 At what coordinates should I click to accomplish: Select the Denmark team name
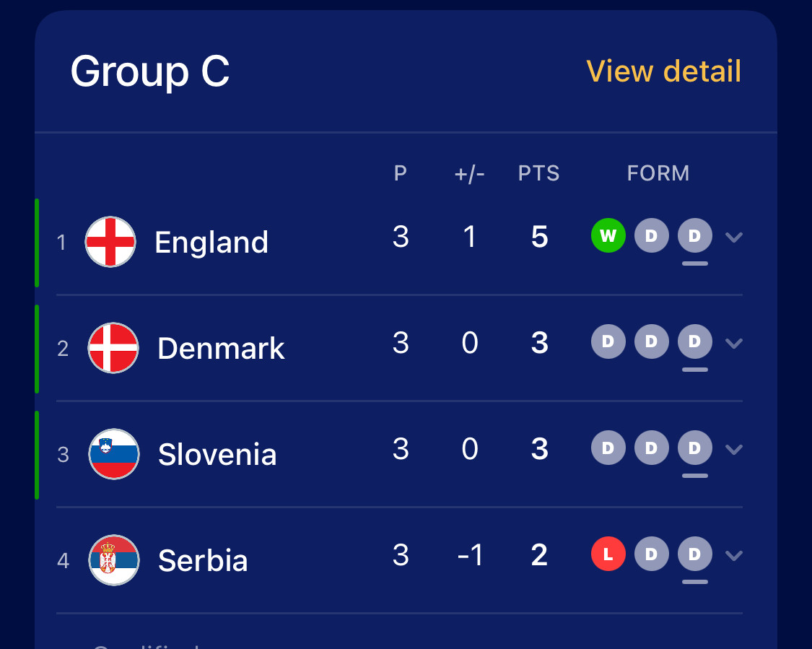point(221,348)
